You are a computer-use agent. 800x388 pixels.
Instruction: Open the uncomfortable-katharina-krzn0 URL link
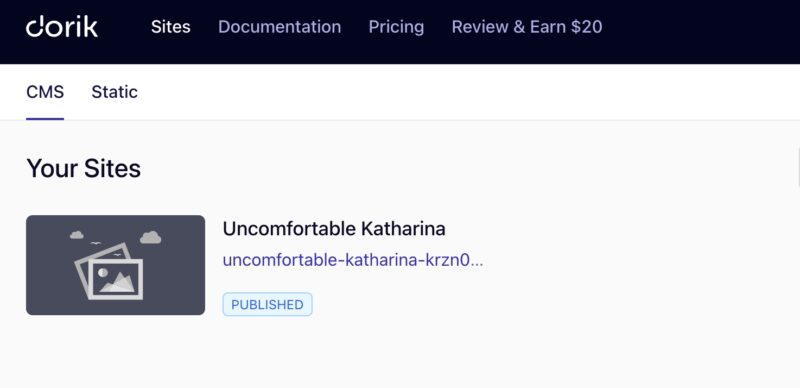coord(353,260)
